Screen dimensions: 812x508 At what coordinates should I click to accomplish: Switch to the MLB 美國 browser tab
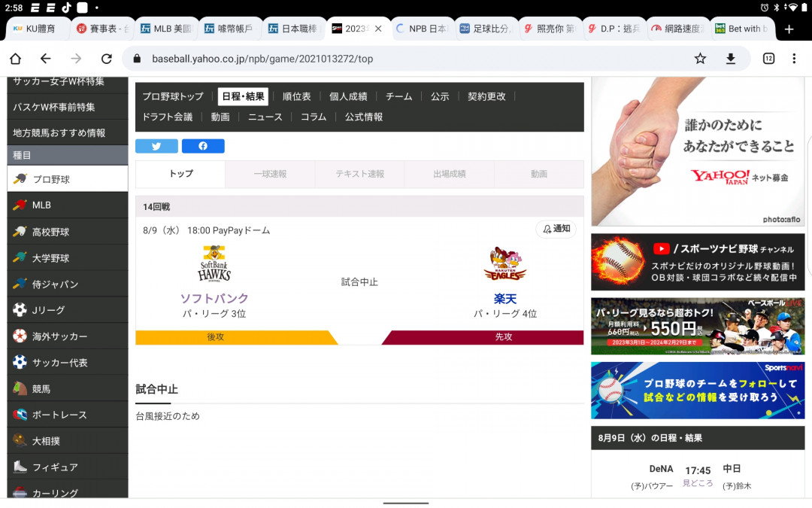[167, 29]
